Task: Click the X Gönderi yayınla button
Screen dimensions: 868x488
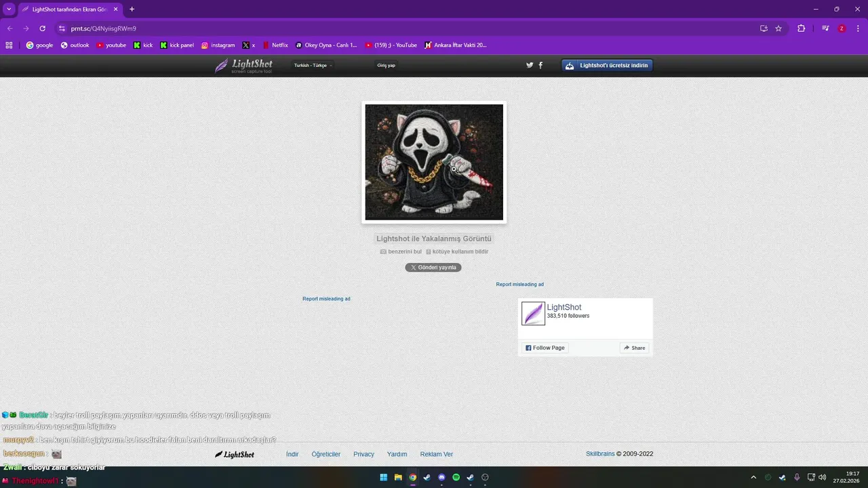Action: tap(433, 267)
